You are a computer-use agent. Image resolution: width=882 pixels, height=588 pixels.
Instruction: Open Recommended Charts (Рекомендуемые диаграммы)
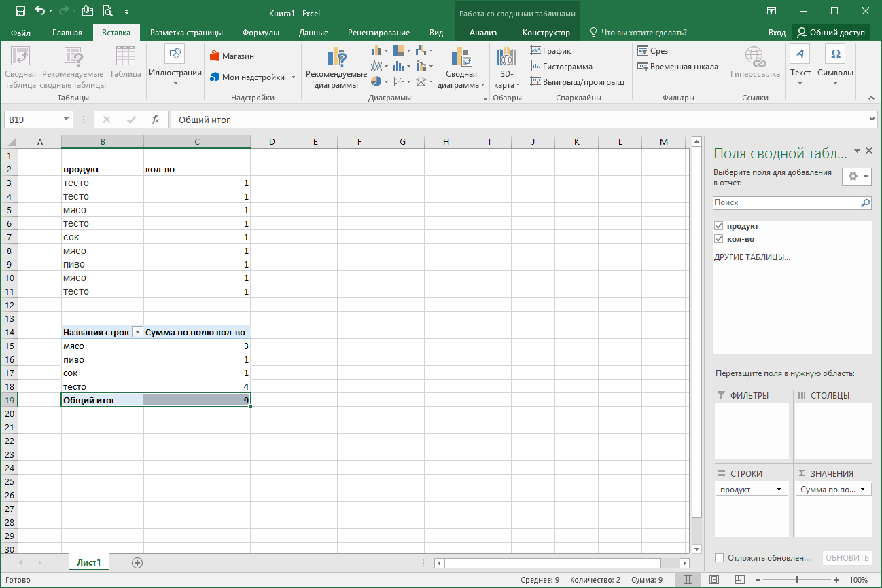click(x=336, y=68)
